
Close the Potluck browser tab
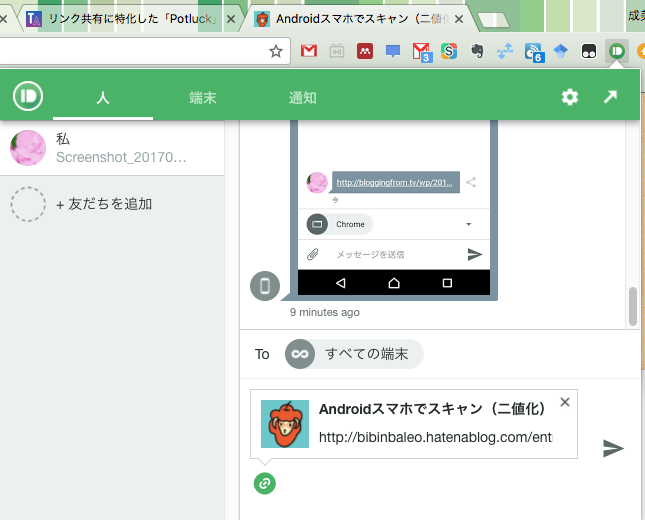(x=231, y=19)
